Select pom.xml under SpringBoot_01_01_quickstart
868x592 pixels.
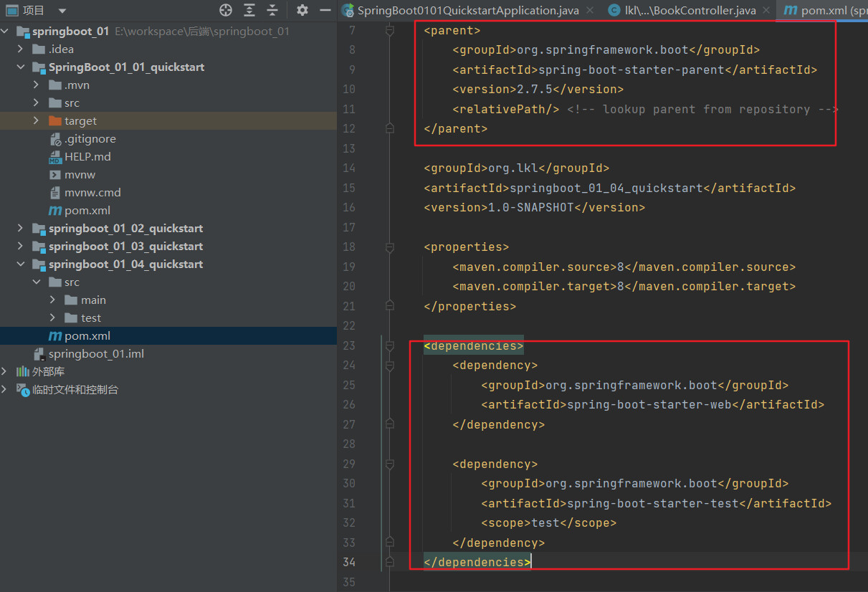point(87,211)
